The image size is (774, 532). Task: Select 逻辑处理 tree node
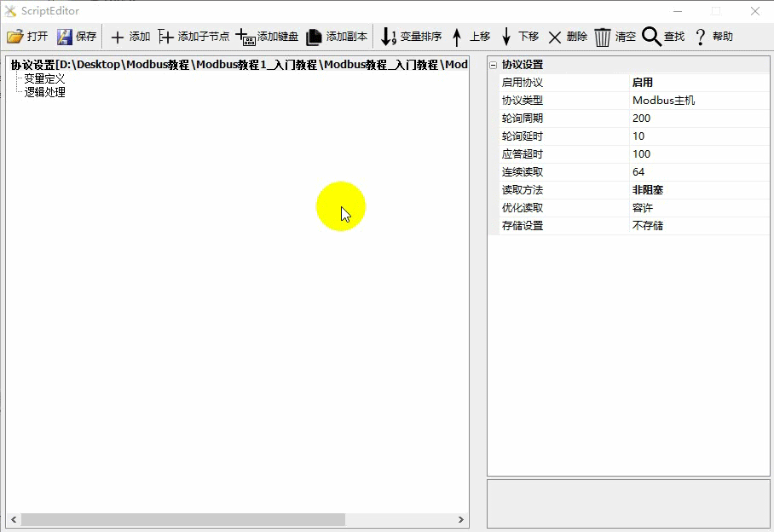44,92
